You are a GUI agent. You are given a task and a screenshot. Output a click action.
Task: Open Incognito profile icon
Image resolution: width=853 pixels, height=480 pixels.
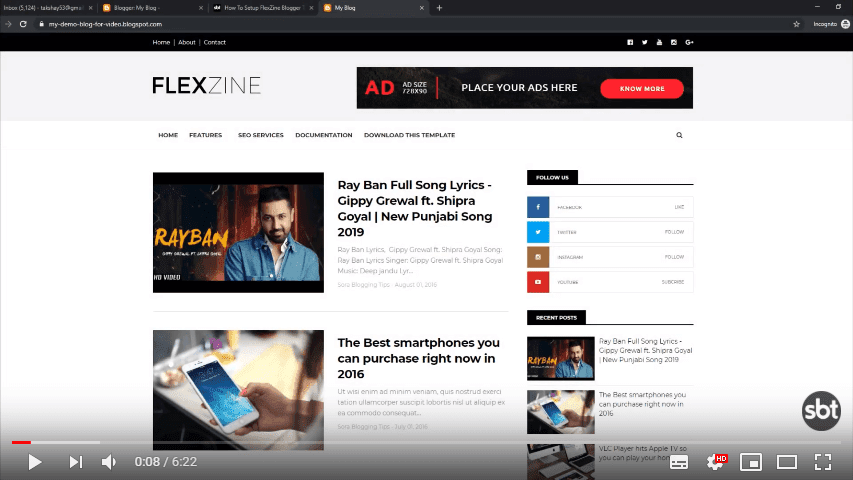tap(845, 24)
